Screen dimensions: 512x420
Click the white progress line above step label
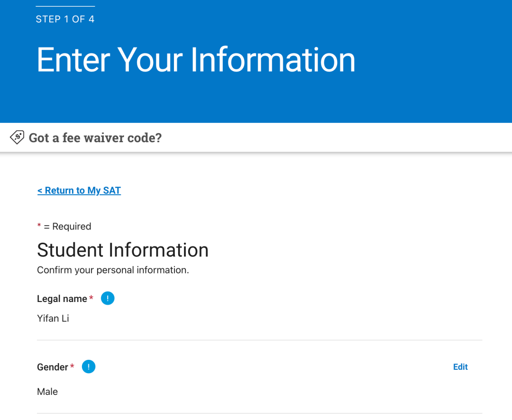(65, 6)
